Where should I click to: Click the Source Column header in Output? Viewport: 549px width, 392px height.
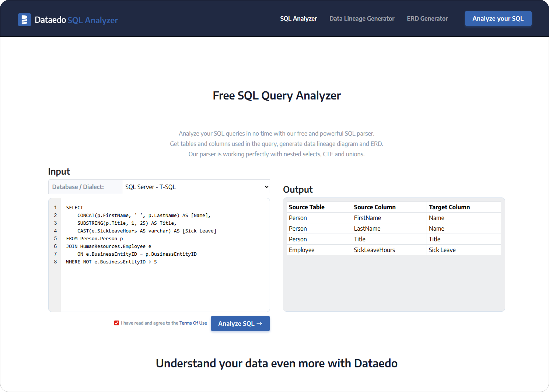(x=374, y=207)
